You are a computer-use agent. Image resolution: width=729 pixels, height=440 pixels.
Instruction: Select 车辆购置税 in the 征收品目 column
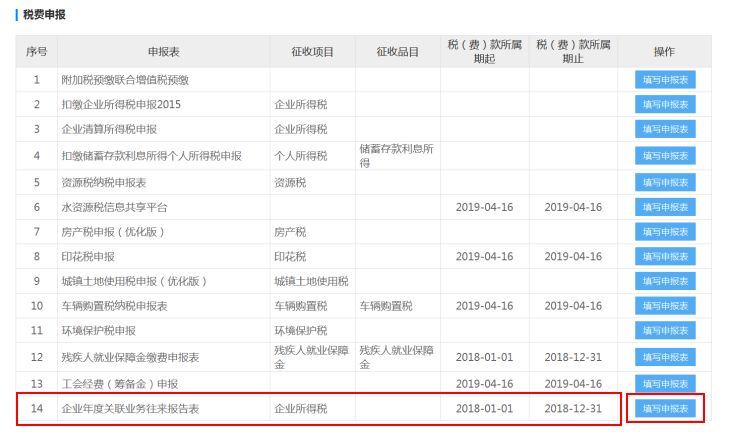point(386,306)
